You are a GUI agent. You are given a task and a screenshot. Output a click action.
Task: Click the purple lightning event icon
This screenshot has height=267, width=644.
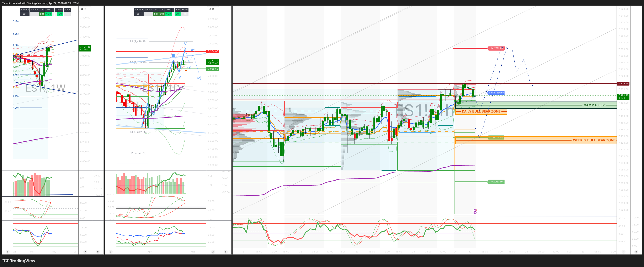pos(475,212)
